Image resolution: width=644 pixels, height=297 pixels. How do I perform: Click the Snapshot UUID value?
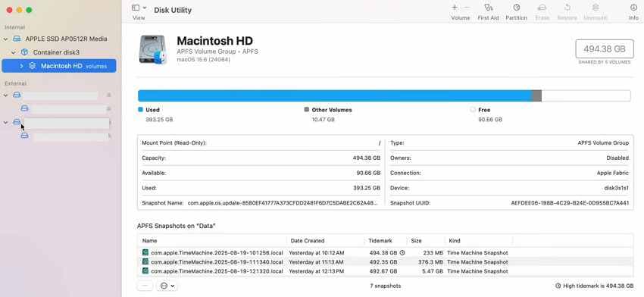click(x=570, y=203)
